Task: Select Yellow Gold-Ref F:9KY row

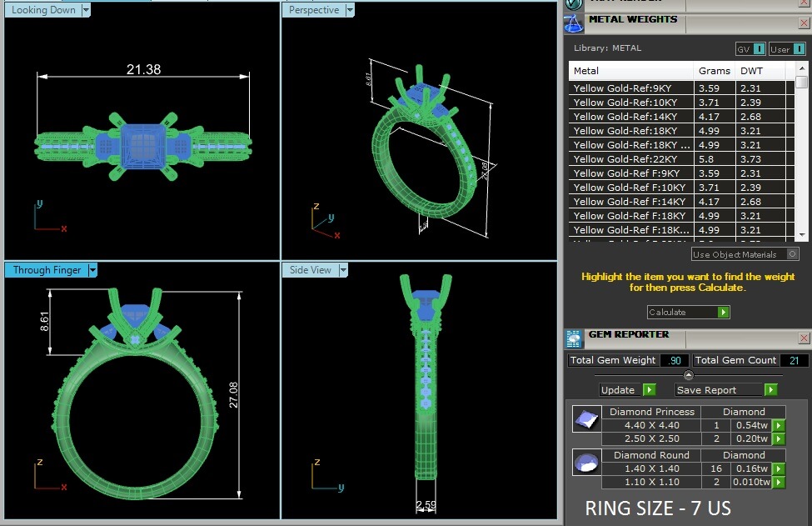Action: [x=681, y=173]
